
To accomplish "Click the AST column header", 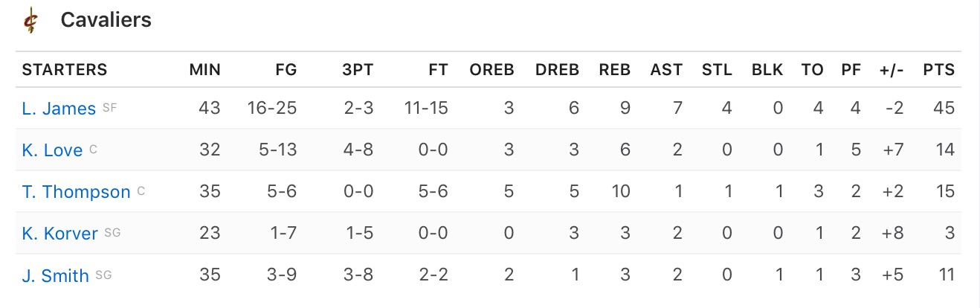I will point(666,70).
